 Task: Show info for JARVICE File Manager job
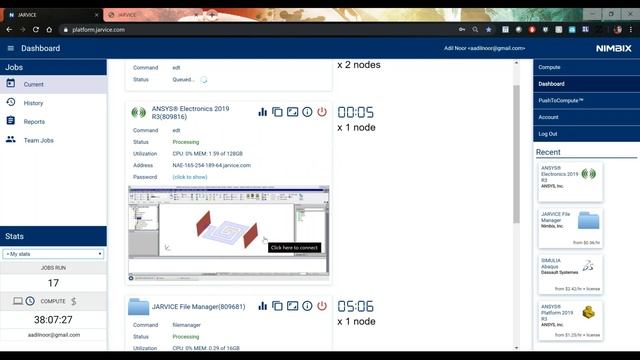307,306
